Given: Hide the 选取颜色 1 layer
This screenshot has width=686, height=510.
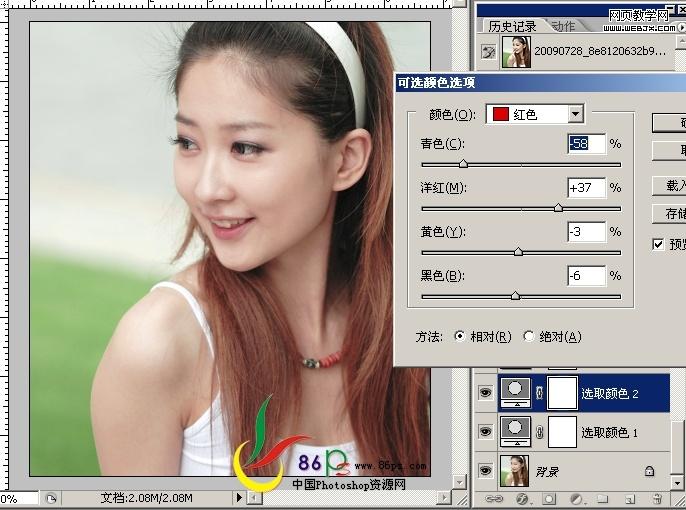Looking at the screenshot, I should click(x=485, y=432).
